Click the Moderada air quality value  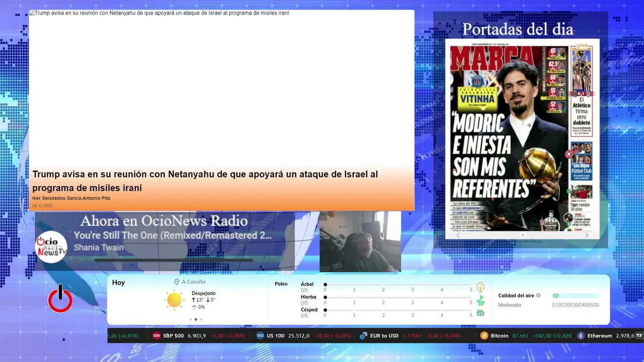point(510,305)
